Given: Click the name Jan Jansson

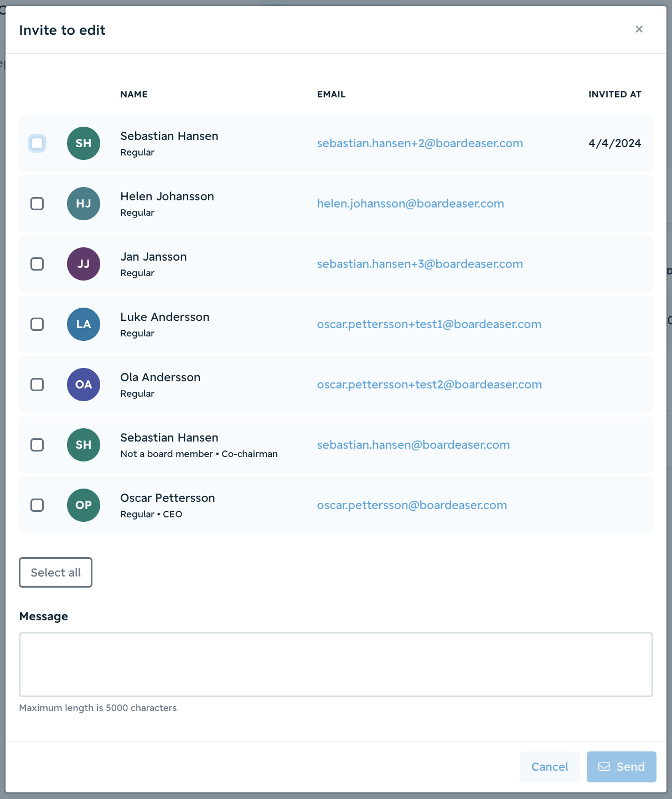Looking at the screenshot, I should (x=153, y=257).
